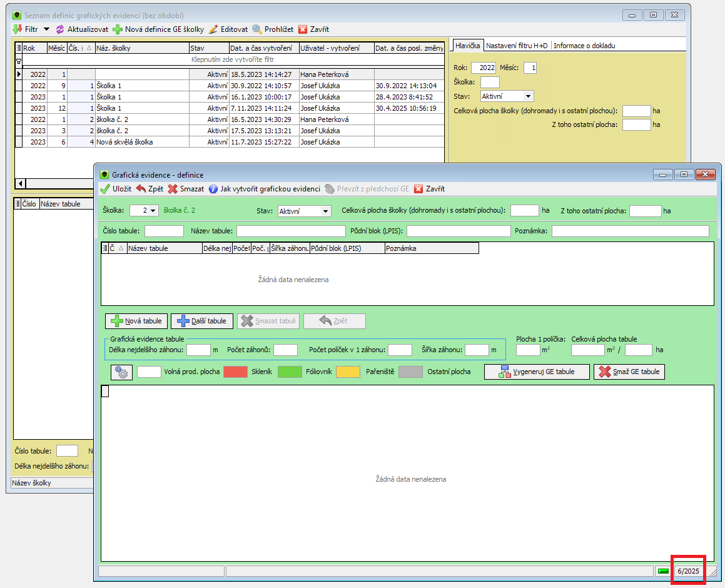Select the red Skleník color swatch
Viewport: 725px width, 588px height.
pyautogui.click(x=235, y=372)
